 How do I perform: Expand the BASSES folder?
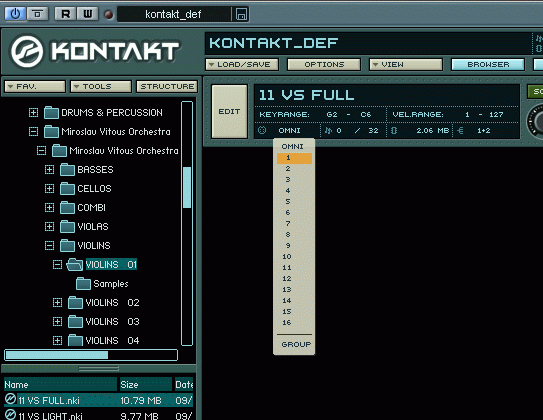[50, 169]
